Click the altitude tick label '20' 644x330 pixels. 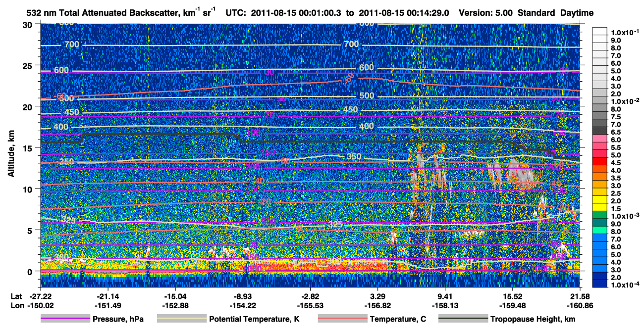tap(29, 106)
